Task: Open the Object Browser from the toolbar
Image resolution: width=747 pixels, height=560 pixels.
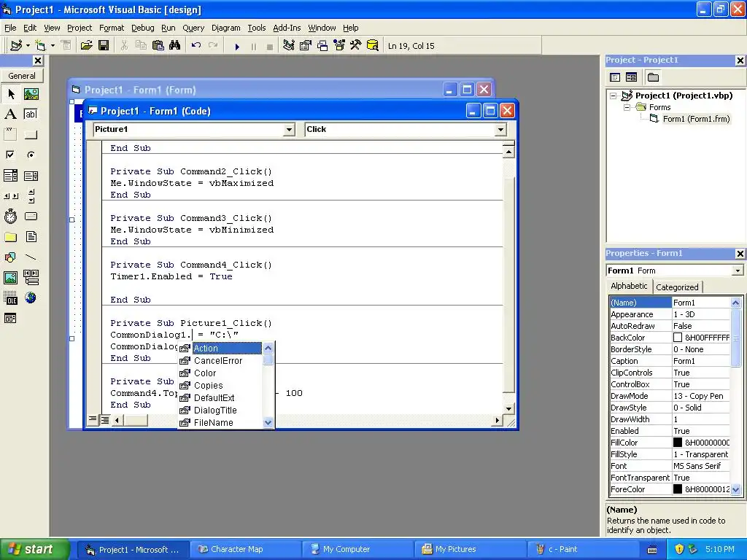Action: click(x=339, y=46)
